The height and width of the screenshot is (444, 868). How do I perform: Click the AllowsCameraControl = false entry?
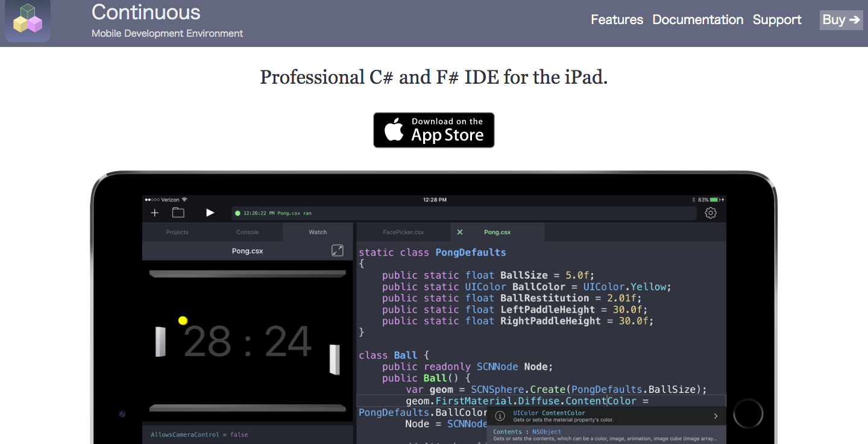[x=199, y=434]
